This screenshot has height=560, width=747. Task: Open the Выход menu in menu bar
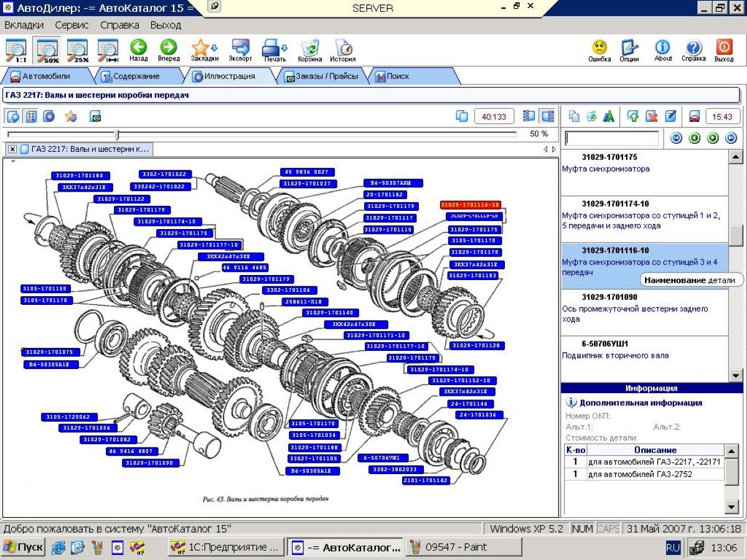click(x=166, y=26)
